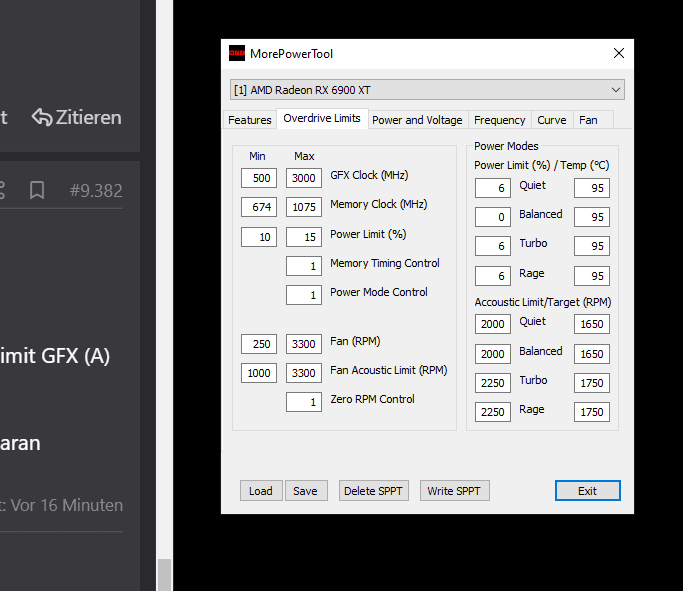The width and height of the screenshot is (683, 591).
Task: Click the Quiet acoustic limit 2000 field
Action: [493, 324]
